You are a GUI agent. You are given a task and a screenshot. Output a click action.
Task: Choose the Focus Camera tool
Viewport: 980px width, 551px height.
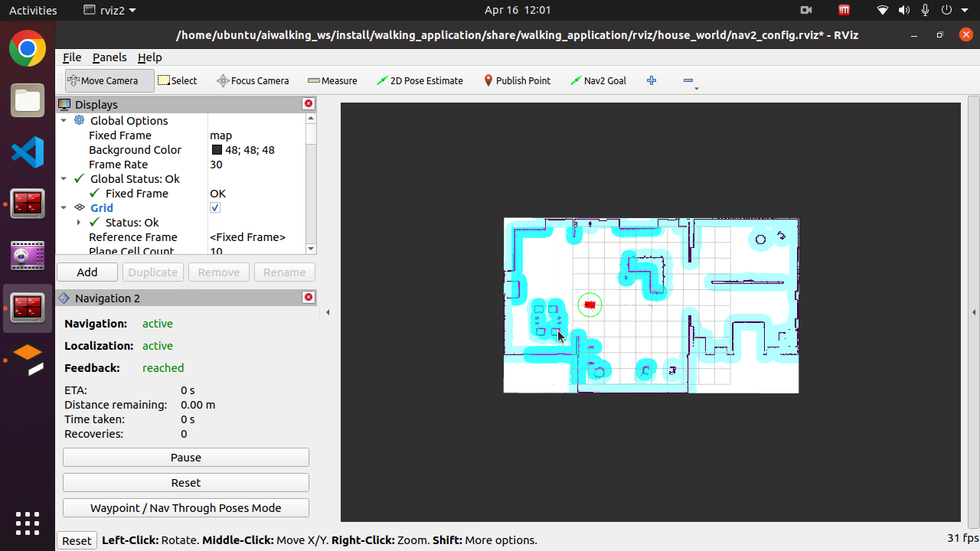click(253, 80)
